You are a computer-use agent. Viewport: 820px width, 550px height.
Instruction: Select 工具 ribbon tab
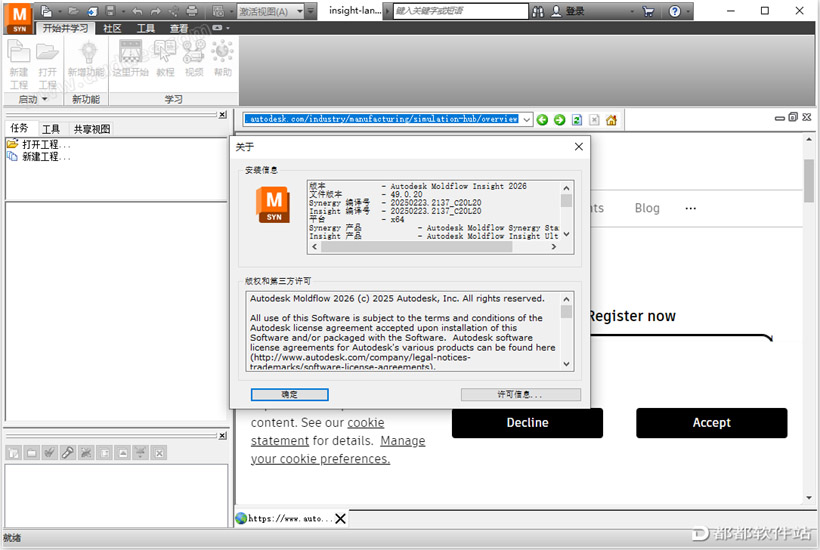tap(145, 28)
